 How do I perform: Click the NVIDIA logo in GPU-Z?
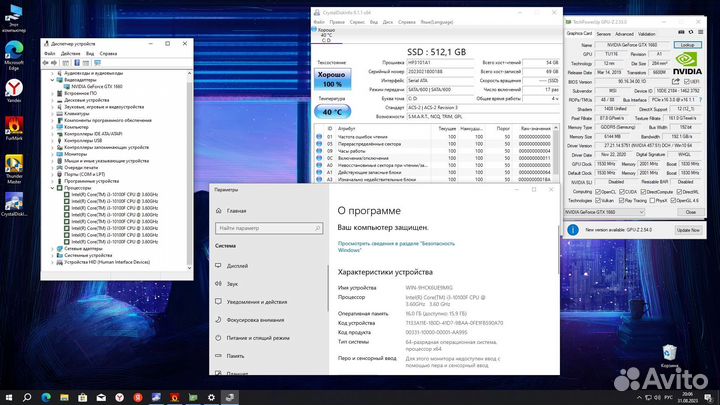coord(687,63)
